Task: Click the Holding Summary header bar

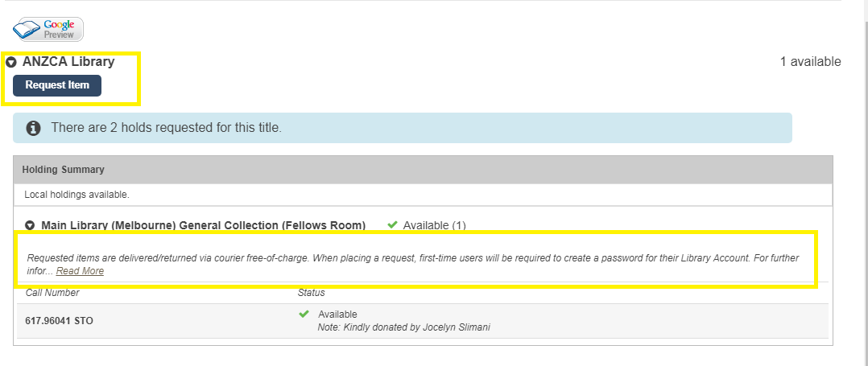Action: (423, 170)
